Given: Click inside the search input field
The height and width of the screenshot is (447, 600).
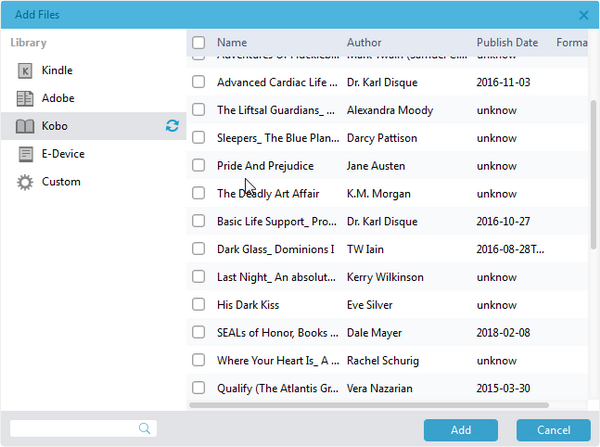Looking at the screenshot, I should tap(72, 428).
